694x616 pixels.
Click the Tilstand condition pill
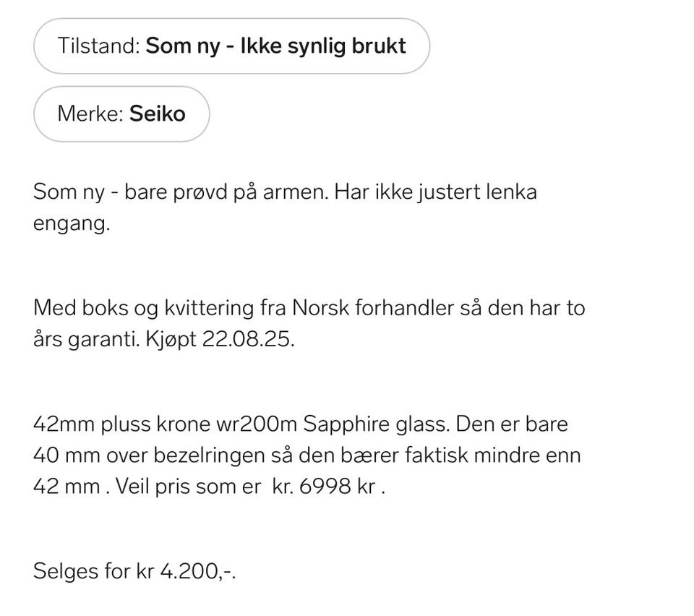tap(231, 46)
